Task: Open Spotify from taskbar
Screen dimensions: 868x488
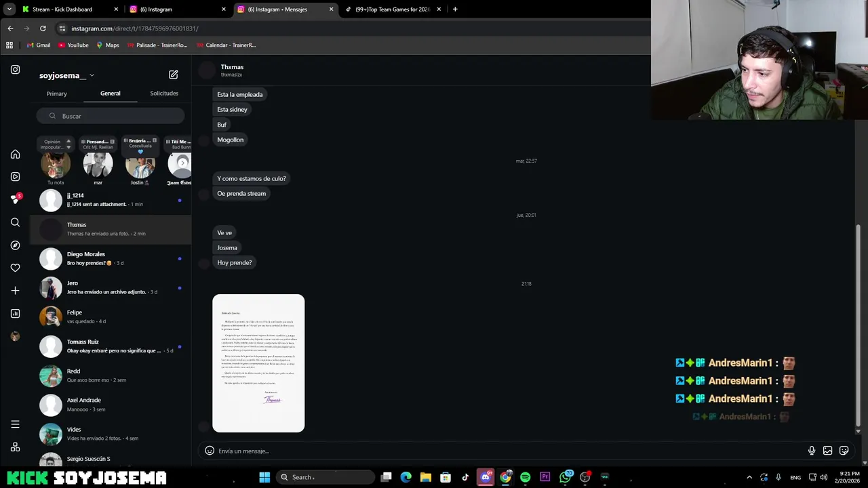Action: [525, 477]
